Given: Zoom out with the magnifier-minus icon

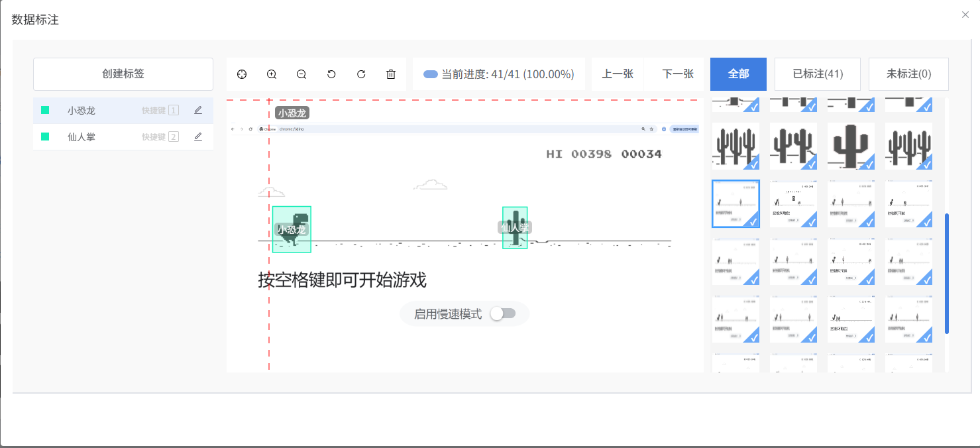Looking at the screenshot, I should pyautogui.click(x=301, y=74).
